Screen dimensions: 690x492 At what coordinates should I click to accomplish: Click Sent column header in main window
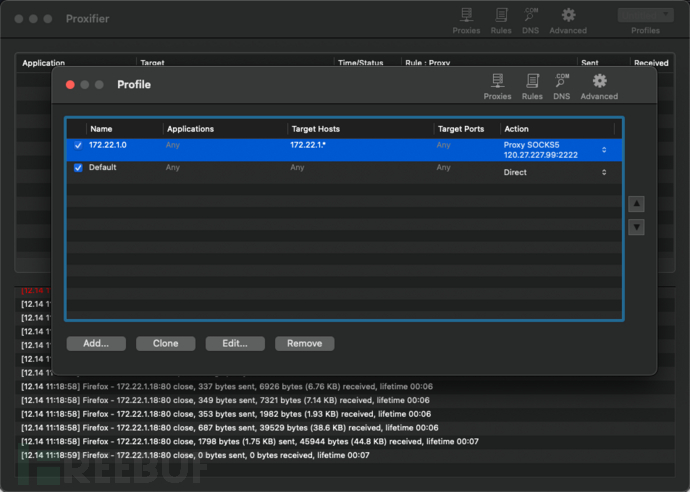(589, 63)
